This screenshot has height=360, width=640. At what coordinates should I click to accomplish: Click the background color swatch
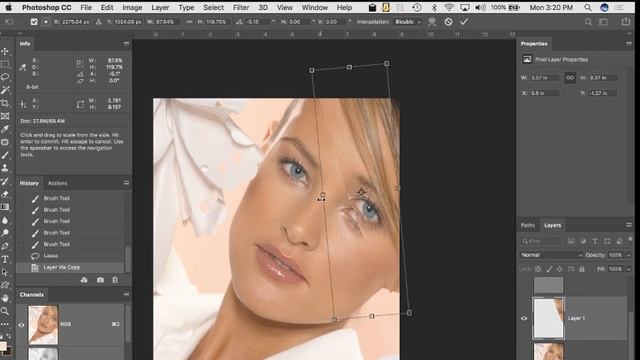pyautogui.click(x=8, y=352)
